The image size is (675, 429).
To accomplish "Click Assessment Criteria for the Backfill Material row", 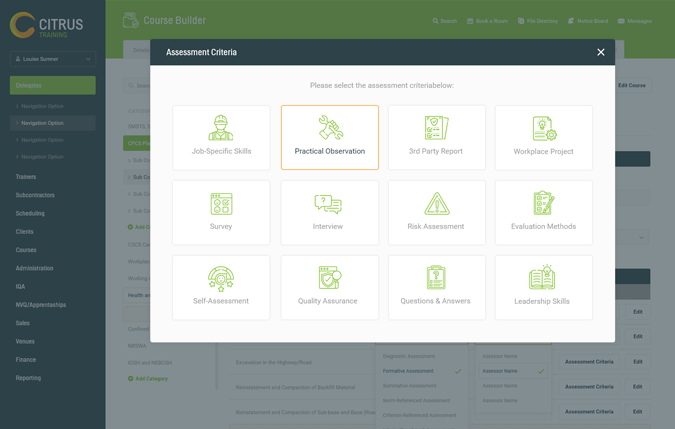I will [589, 387].
